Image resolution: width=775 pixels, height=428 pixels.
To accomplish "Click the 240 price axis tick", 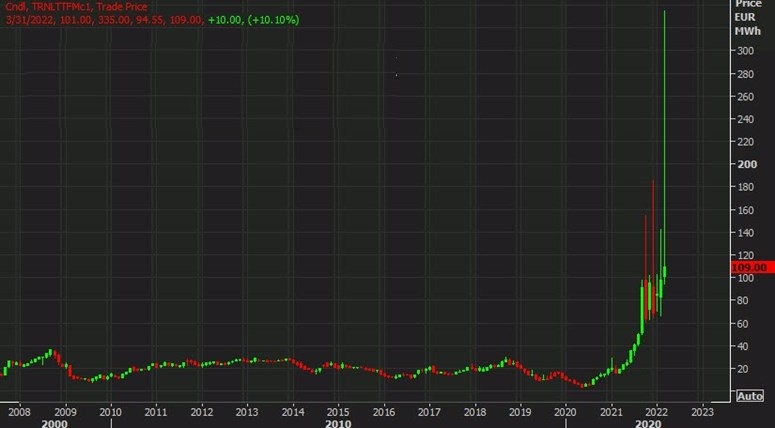I will (x=745, y=119).
